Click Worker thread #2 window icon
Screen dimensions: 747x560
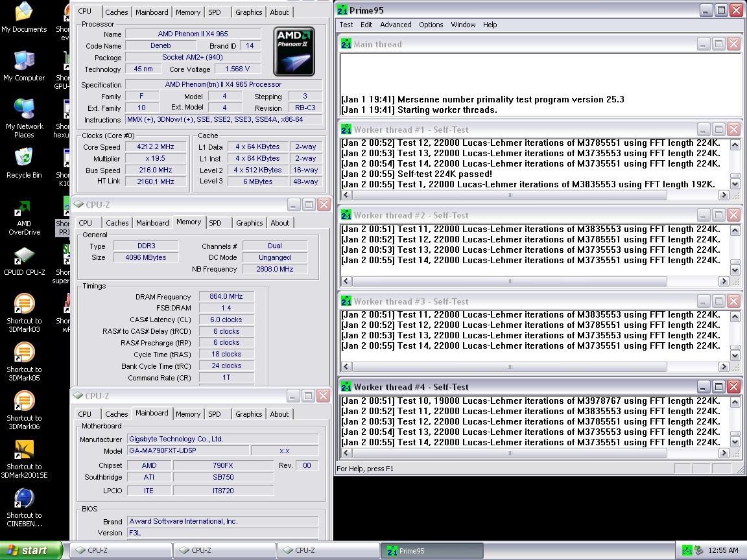point(346,215)
